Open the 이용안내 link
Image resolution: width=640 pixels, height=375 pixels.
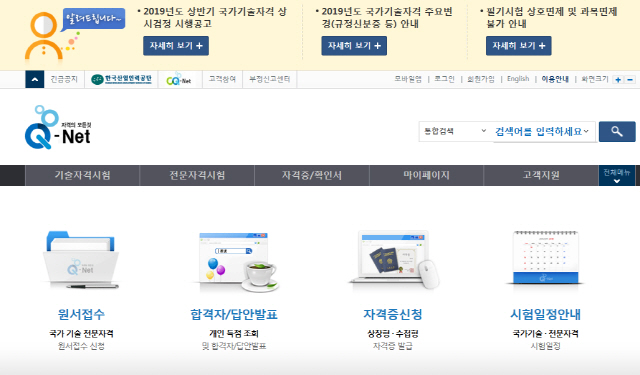[x=555, y=79]
